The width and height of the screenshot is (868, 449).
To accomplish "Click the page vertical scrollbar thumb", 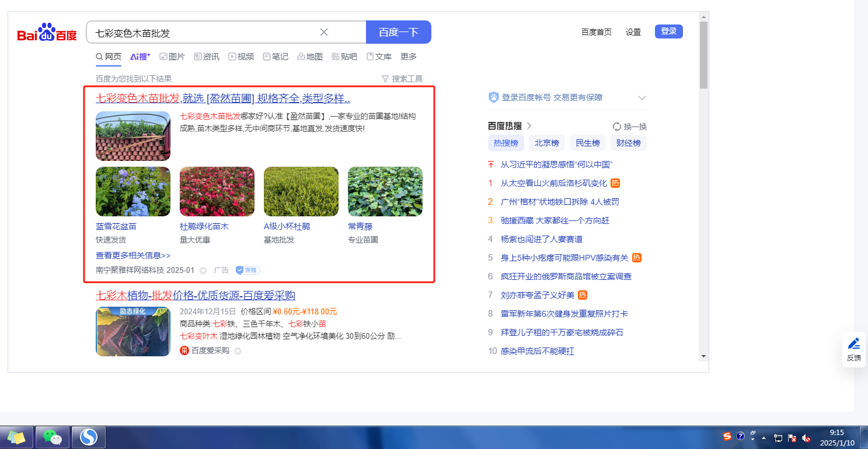I will click(x=703, y=55).
